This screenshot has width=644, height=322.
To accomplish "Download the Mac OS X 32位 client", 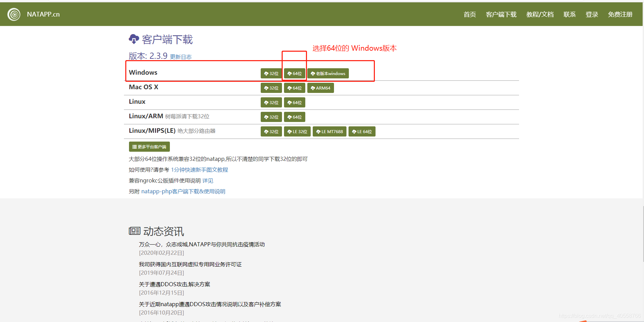I will point(271,88).
